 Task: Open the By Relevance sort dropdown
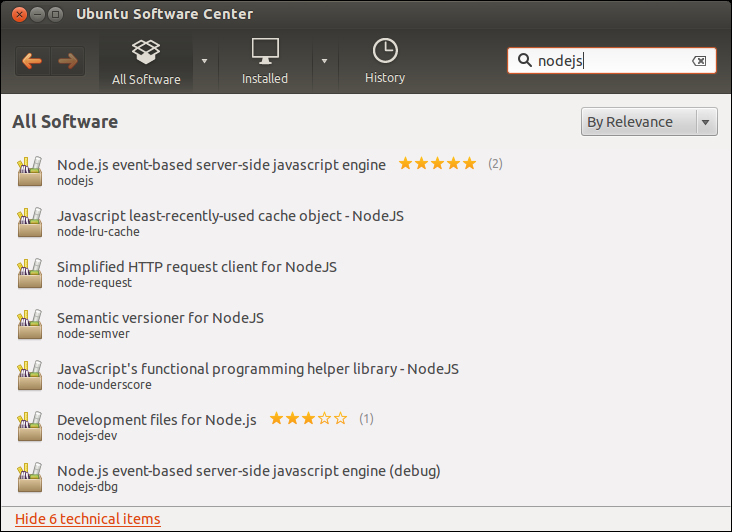(649, 122)
